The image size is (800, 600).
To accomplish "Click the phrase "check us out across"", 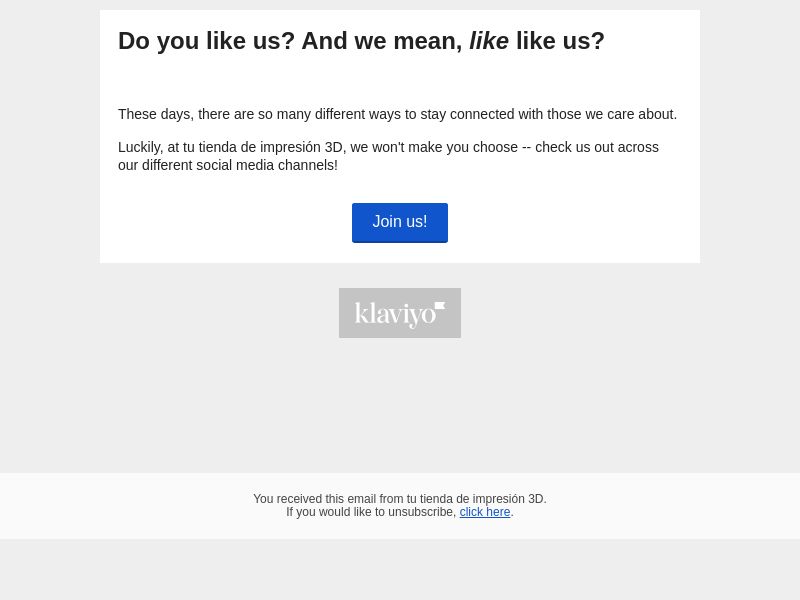I will pyautogui.click(x=597, y=147).
